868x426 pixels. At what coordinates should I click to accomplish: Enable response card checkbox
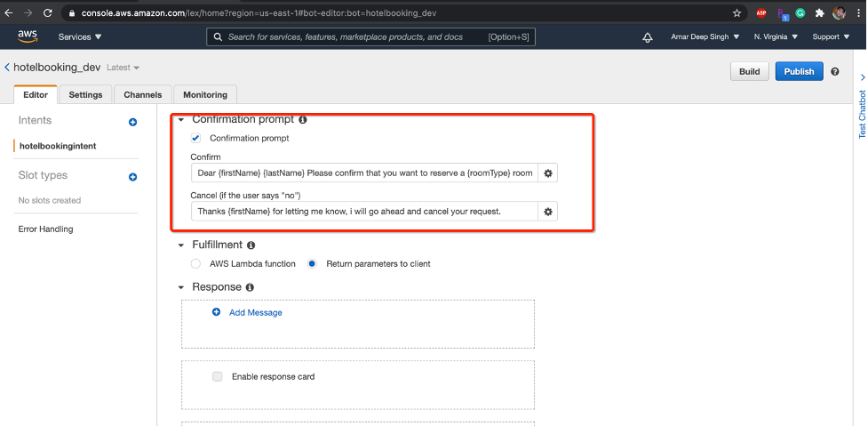(218, 377)
